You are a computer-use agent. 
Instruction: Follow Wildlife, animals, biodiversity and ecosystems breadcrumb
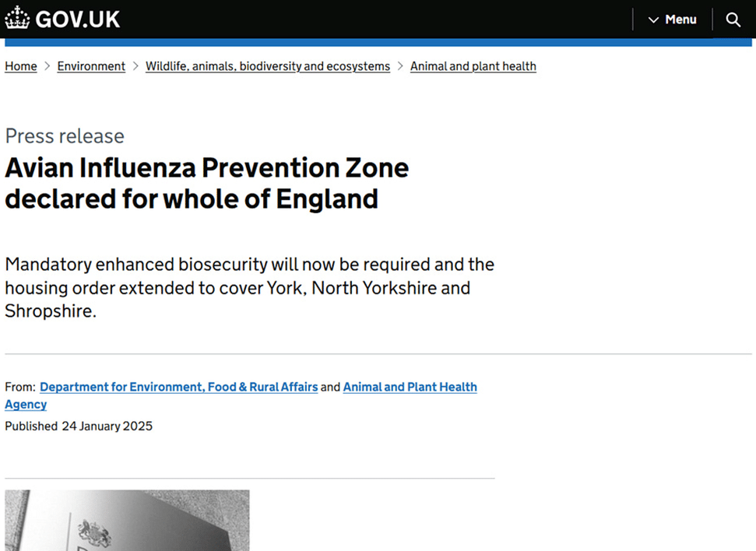(x=268, y=66)
